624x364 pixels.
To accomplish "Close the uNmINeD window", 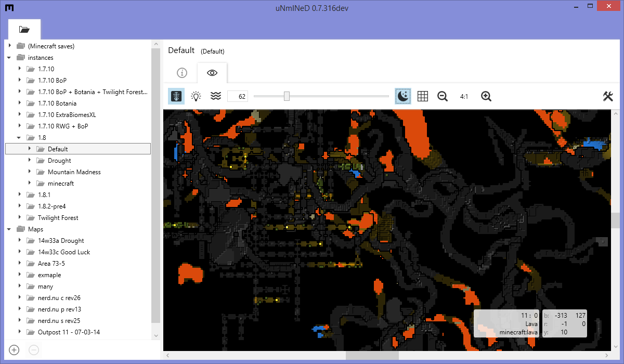I will point(609,7).
